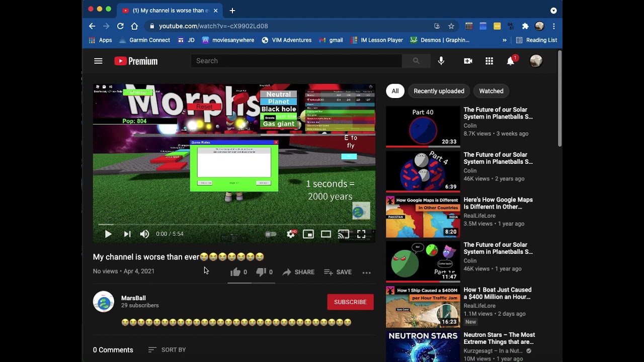Open the notifications bell

(510, 61)
